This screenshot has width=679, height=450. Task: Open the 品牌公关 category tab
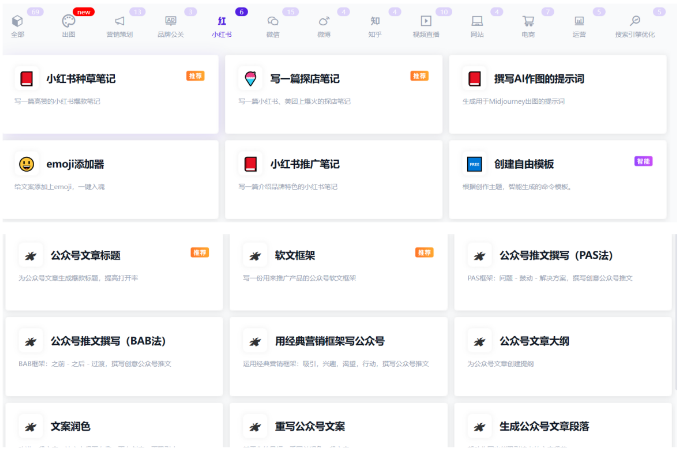[171, 26]
